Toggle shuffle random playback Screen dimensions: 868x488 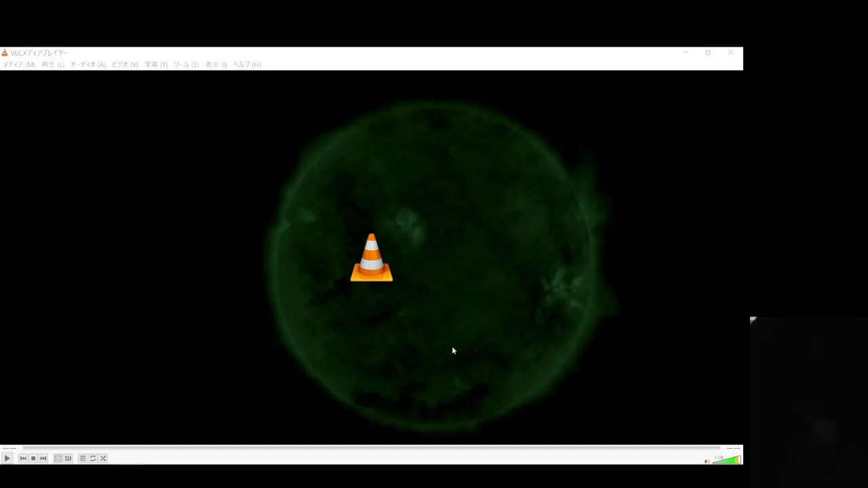point(103,459)
